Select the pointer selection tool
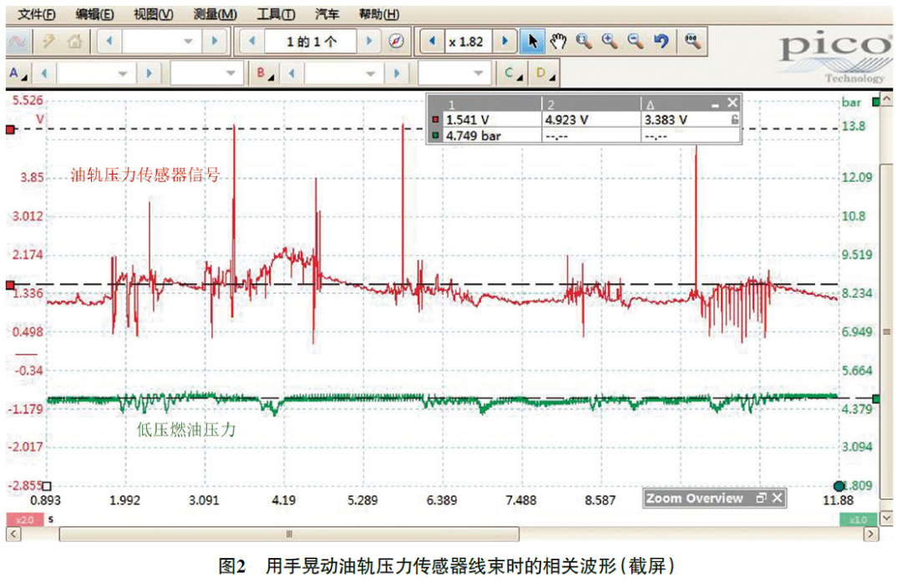This screenshot has width=902, height=588. (533, 42)
